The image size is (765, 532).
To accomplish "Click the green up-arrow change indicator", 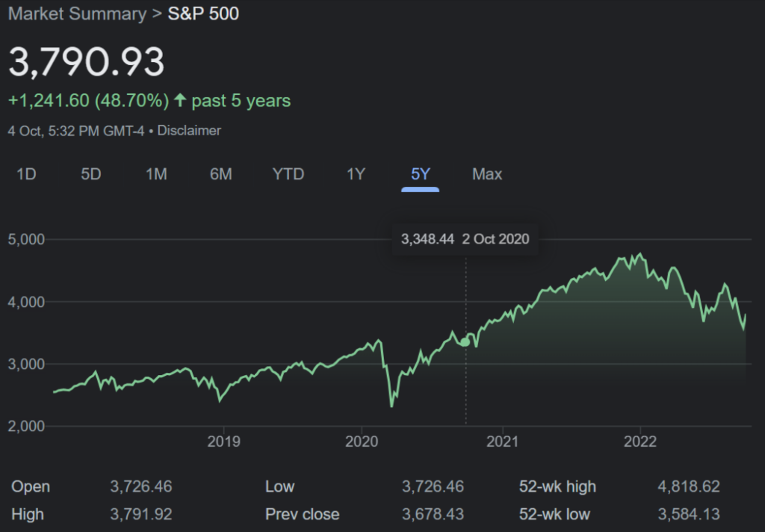I will (180, 100).
